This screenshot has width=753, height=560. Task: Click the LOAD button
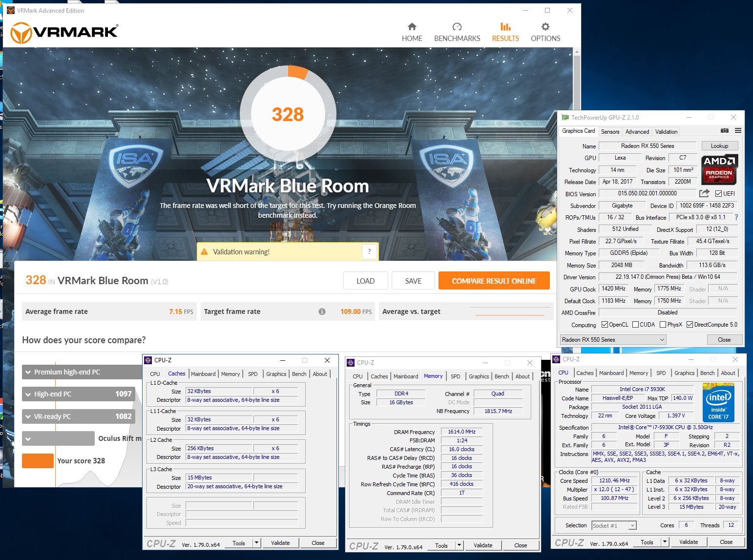[x=365, y=281]
